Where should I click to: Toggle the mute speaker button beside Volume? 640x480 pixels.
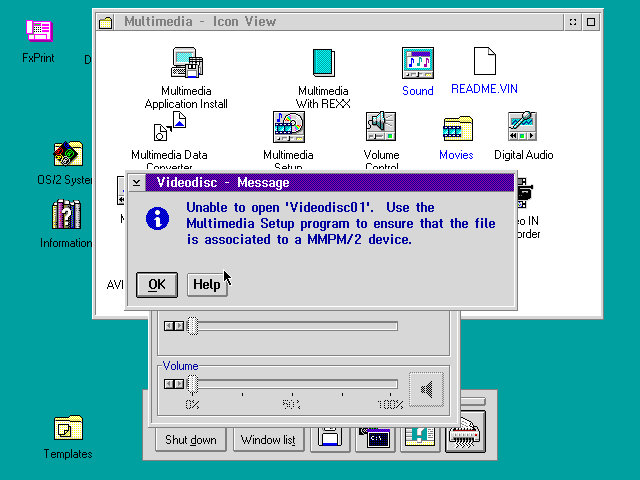[x=426, y=389]
